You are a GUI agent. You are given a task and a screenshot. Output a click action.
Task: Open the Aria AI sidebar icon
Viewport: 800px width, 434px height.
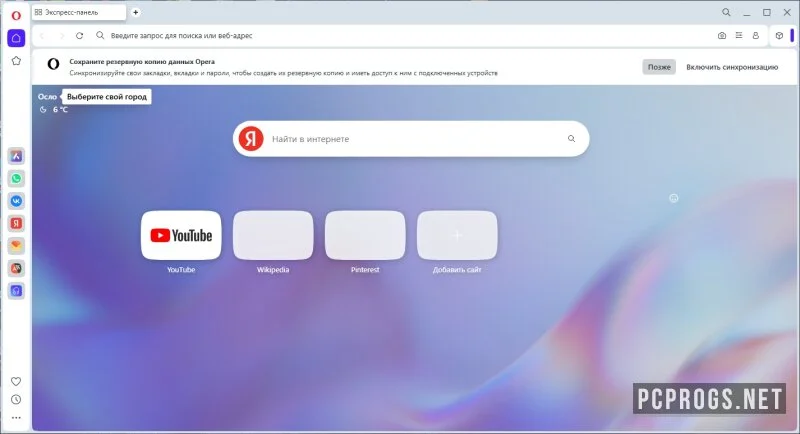click(x=16, y=157)
